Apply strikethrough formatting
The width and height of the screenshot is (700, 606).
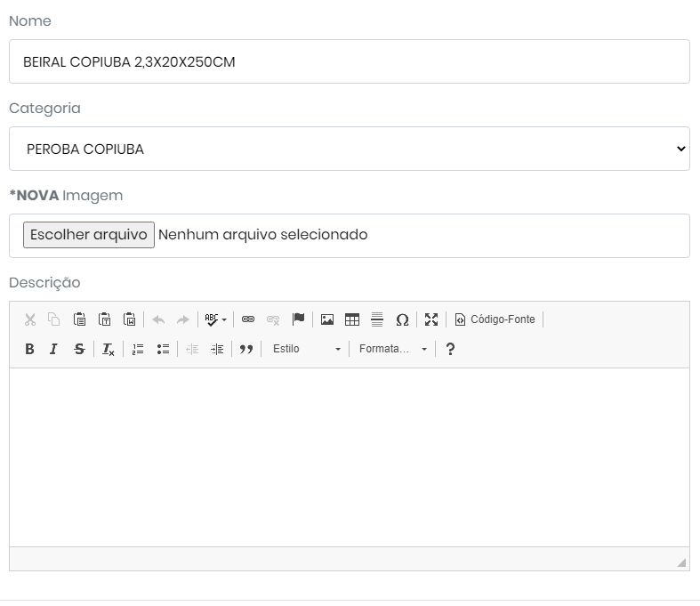(79, 349)
